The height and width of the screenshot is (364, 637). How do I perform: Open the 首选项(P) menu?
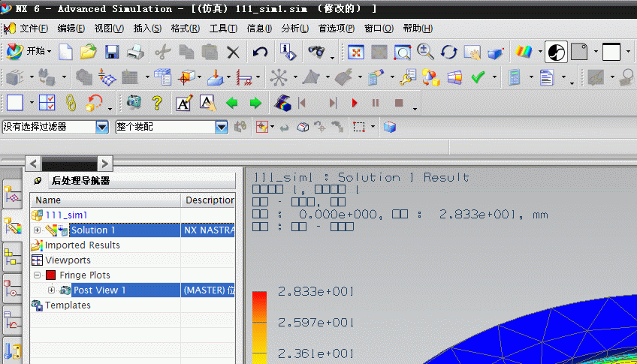pyautogui.click(x=337, y=29)
